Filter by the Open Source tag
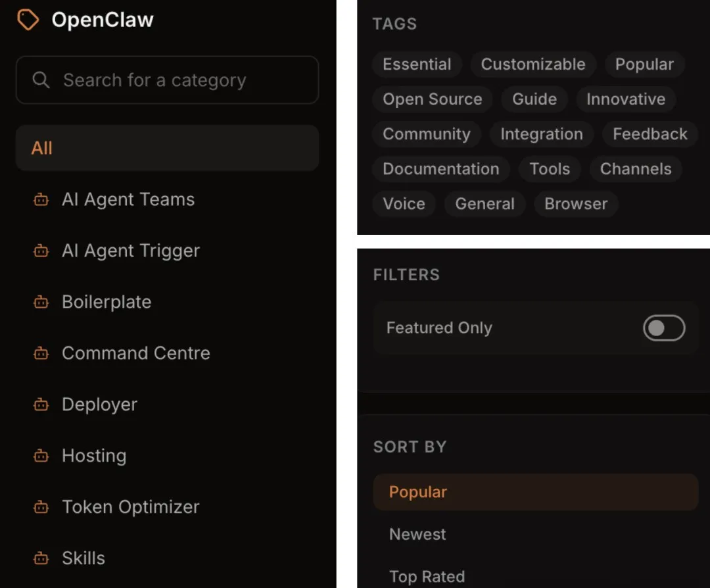710x588 pixels. pyautogui.click(x=432, y=99)
